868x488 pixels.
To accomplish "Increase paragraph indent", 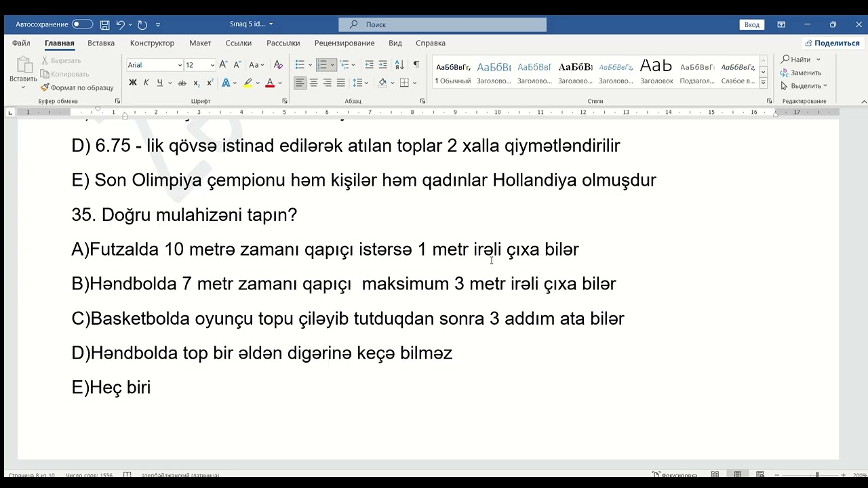I will [x=382, y=65].
